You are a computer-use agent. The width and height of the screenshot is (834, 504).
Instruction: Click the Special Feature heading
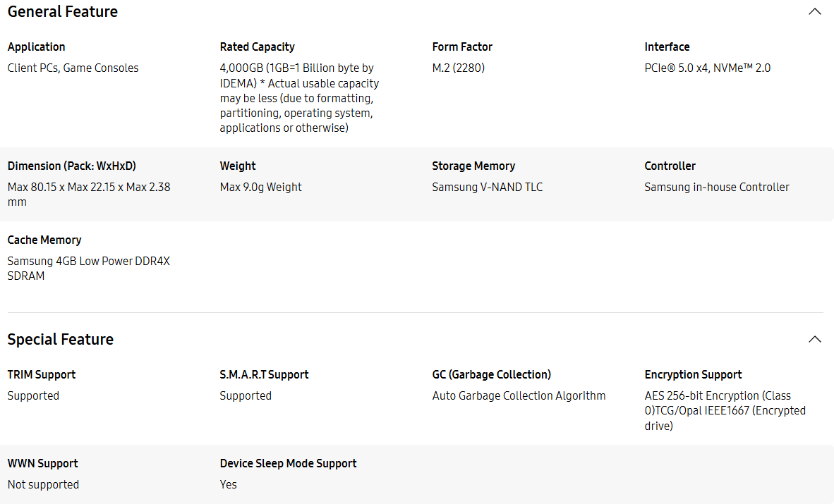tap(61, 339)
